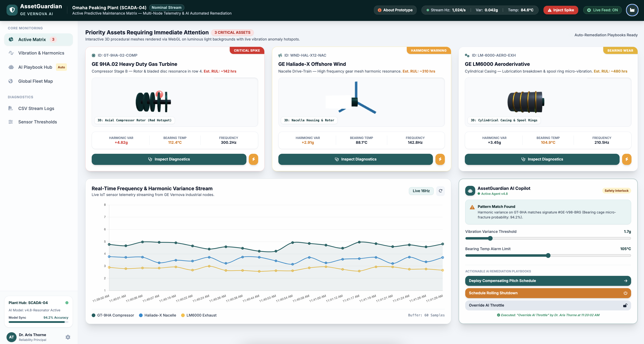
Task: Inspect Diagnostics for GE 9HA.02 Gas Turbine
Action: pyautogui.click(x=169, y=159)
